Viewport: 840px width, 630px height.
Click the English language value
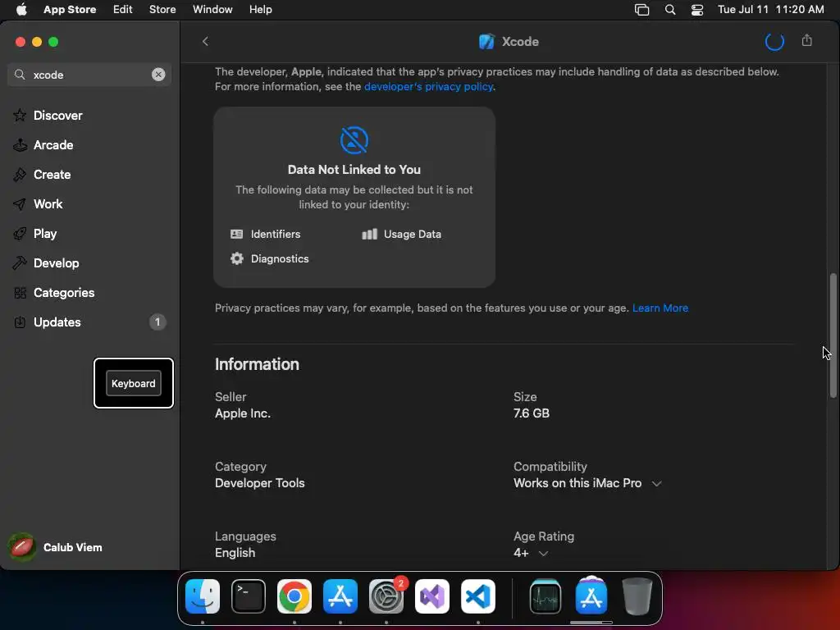pyautogui.click(x=235, y=552)
